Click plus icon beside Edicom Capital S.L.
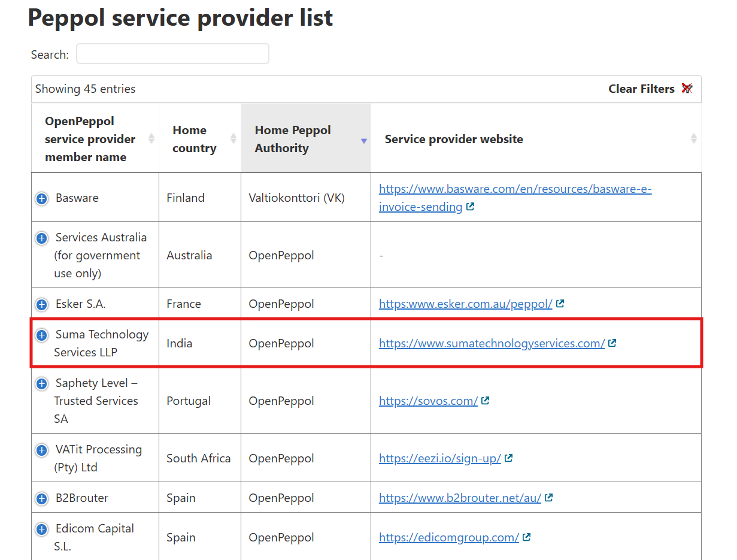The height and width of the screenshot is (560, 737). click(x=41, y=529)
